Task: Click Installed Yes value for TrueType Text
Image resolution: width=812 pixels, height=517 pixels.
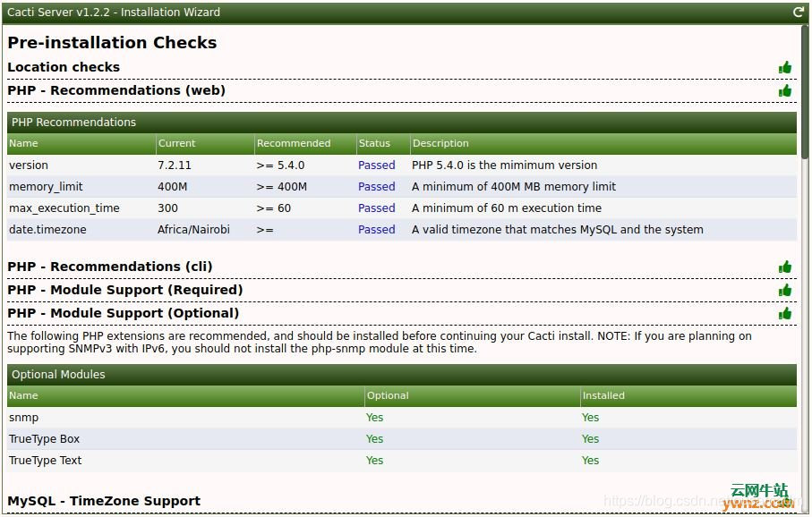Action: [x=590, y=461]
